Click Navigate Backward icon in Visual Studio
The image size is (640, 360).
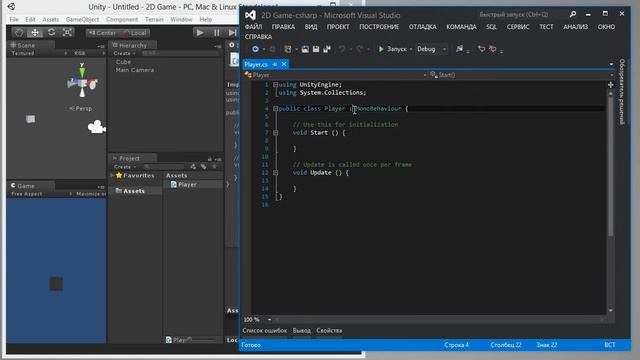[256, 49]
